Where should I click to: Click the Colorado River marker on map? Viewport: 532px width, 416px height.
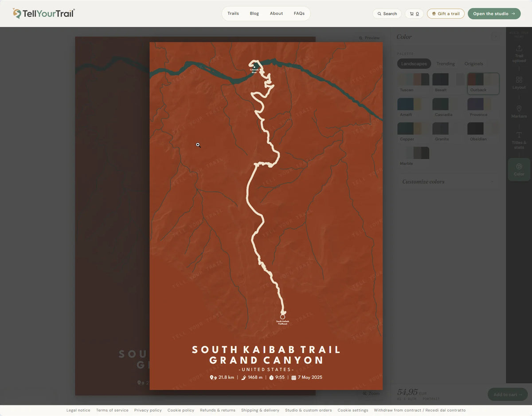point(254,70)
